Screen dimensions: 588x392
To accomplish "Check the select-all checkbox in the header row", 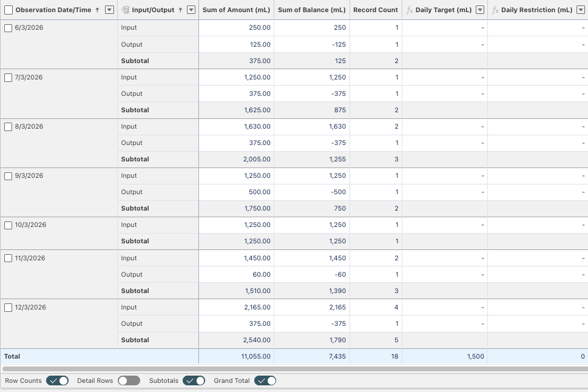I will tap(7, 10).
